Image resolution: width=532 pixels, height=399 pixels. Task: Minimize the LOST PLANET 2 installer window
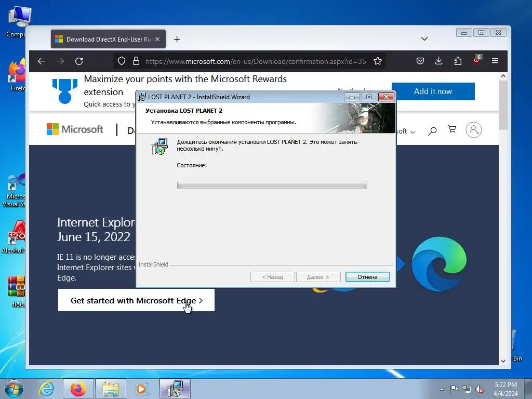point(352,97)
